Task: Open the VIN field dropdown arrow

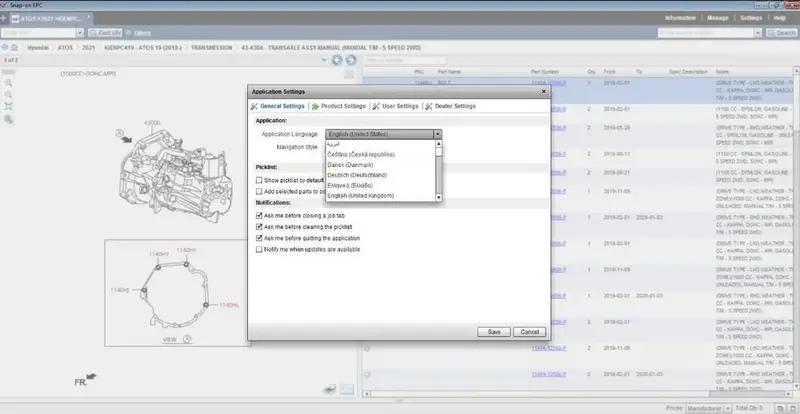Action: (80, 33)
